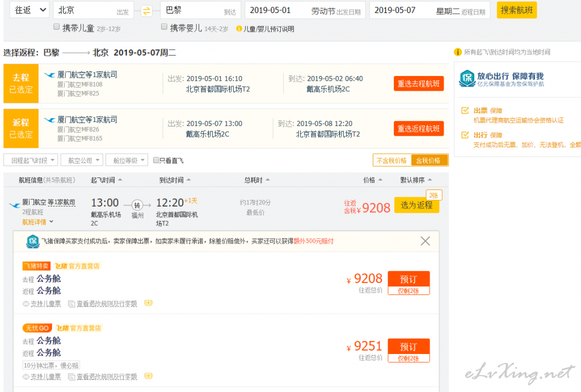Click the 出行保障 checkmark icon
581x392 pixels.
point(465,135)
